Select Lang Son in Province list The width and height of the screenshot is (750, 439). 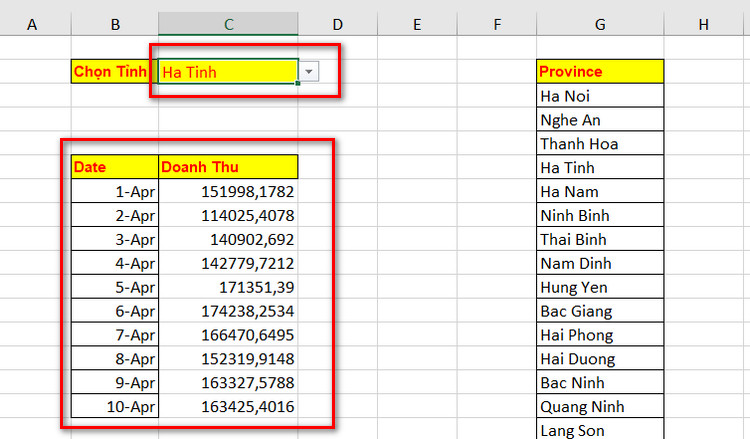tap(600, 429)
